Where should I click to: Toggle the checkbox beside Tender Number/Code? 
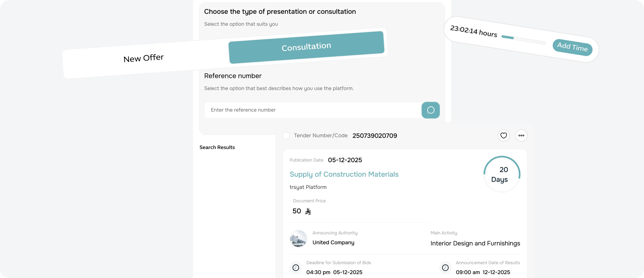(286, 135)
